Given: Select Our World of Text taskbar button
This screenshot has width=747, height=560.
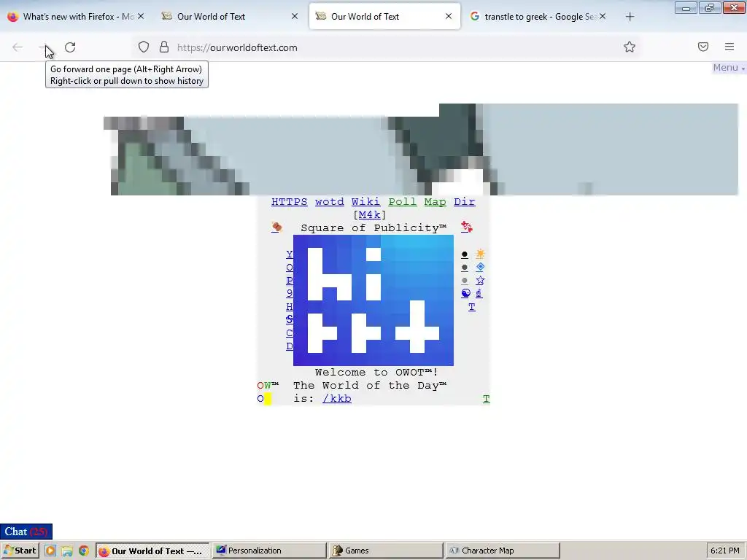Looking at the screenshot, I should coord(152,551).
